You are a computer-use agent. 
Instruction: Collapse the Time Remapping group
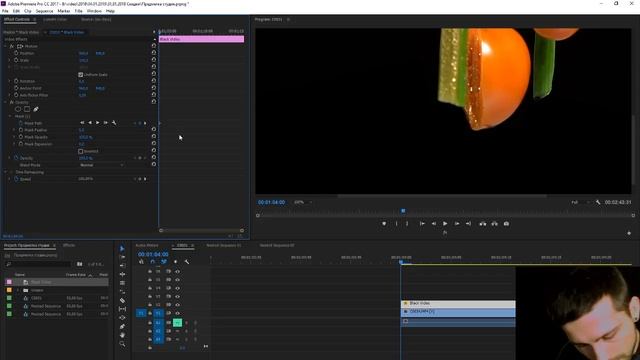coord(5,172)
